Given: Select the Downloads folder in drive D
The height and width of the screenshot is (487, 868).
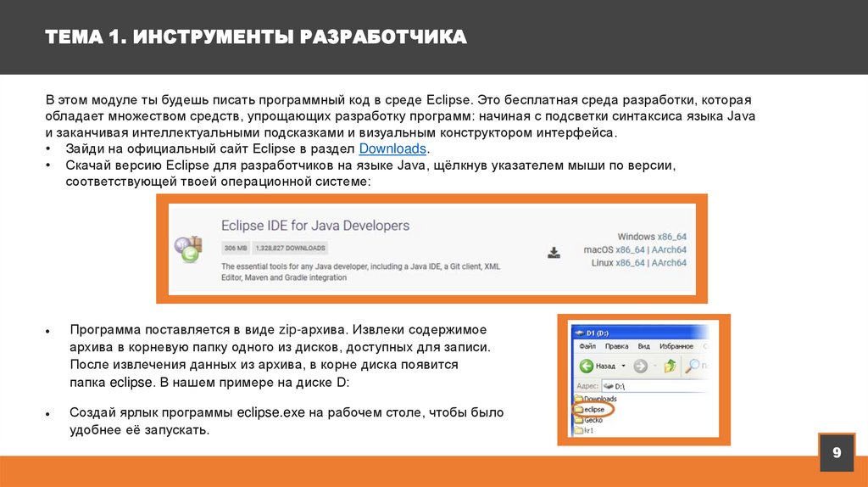Looking at the screenshot, I should pos(596,399).
